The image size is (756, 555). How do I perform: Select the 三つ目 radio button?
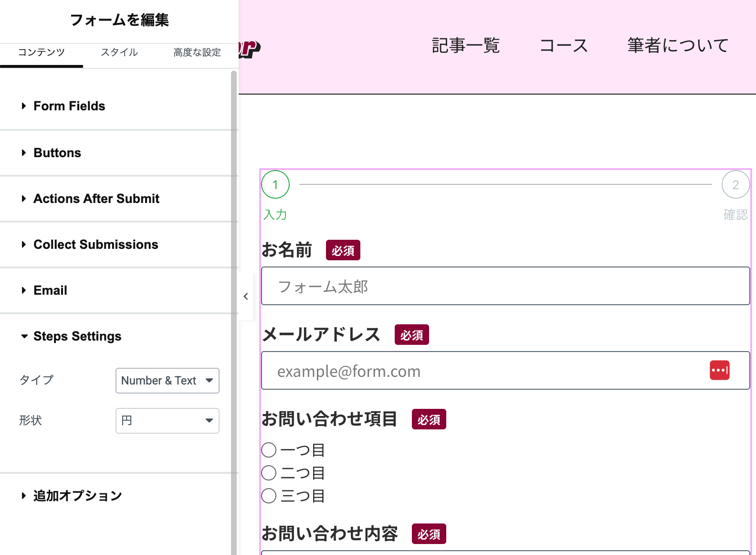[269, 496]
